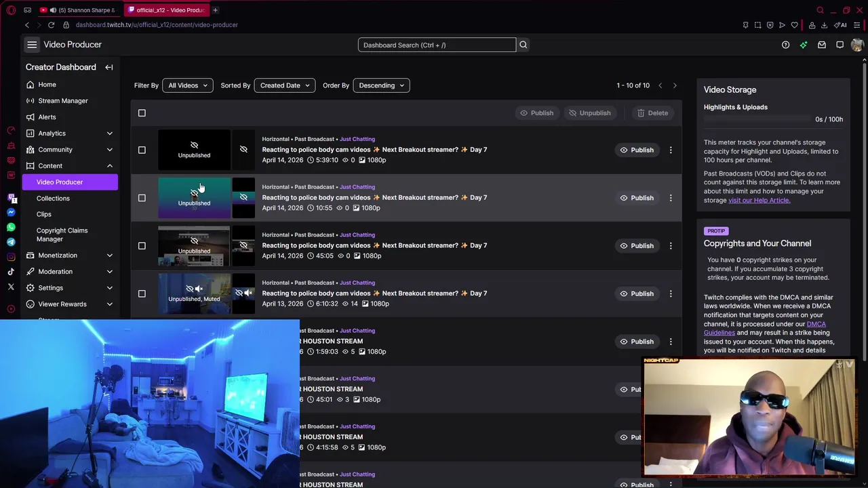Screen dimensions: 868x488
Task: Click the Dashboard Search input field
Action: pos(437,45)
